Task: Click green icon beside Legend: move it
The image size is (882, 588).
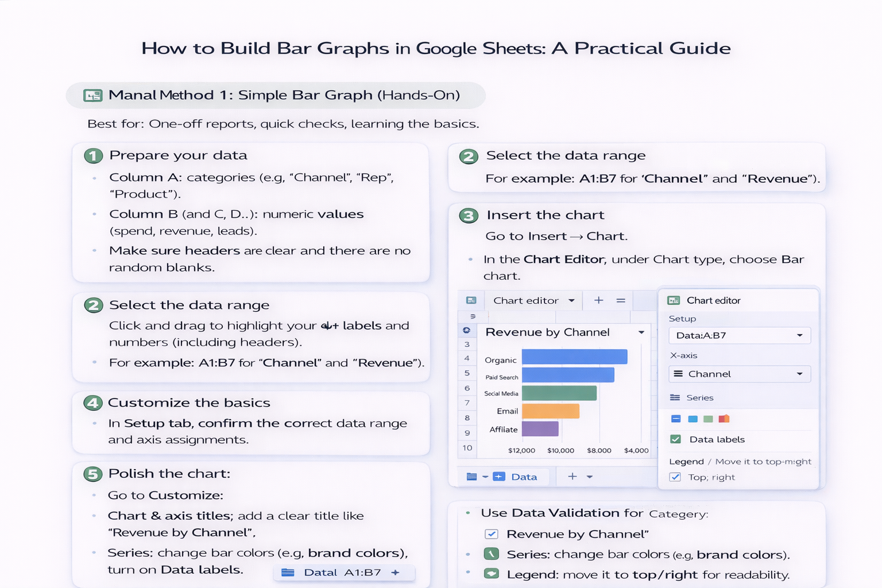Action: 492,574
